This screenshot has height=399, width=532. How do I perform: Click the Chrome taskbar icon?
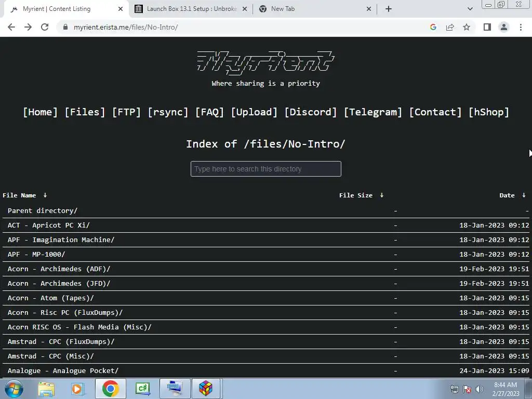click(x=110, y=389)
